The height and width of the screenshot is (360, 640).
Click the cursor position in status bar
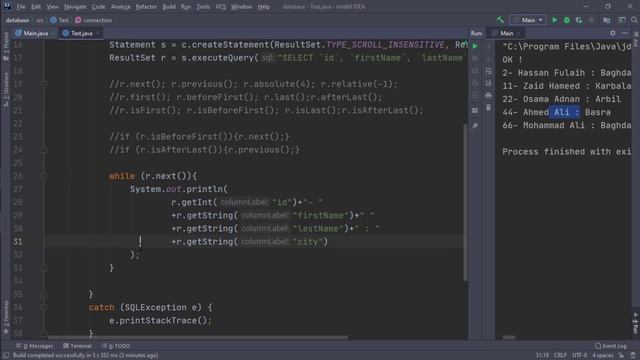[542, 356]
